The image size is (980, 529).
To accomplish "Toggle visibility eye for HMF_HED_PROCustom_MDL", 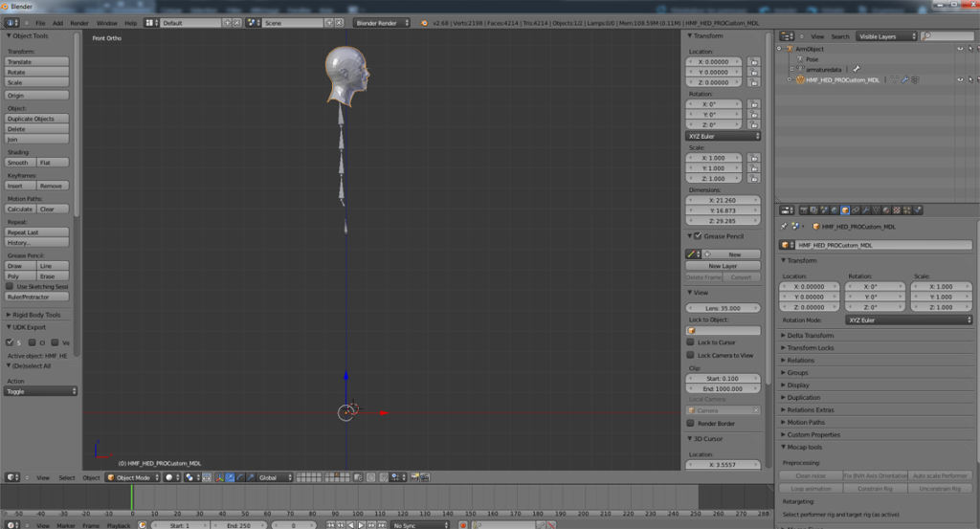I will [x=960, y=80].
